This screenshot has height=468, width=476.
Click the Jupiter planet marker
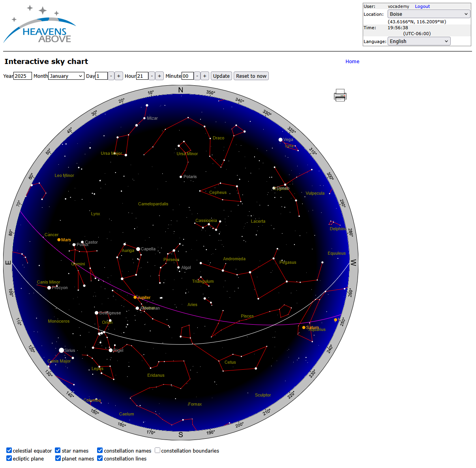click(135, 297)
